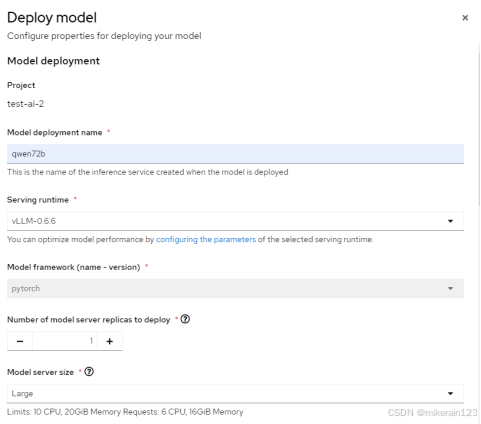The image size is (481, 424).
Task: Show help for number of model server replicas
Action: pos(185,319)
